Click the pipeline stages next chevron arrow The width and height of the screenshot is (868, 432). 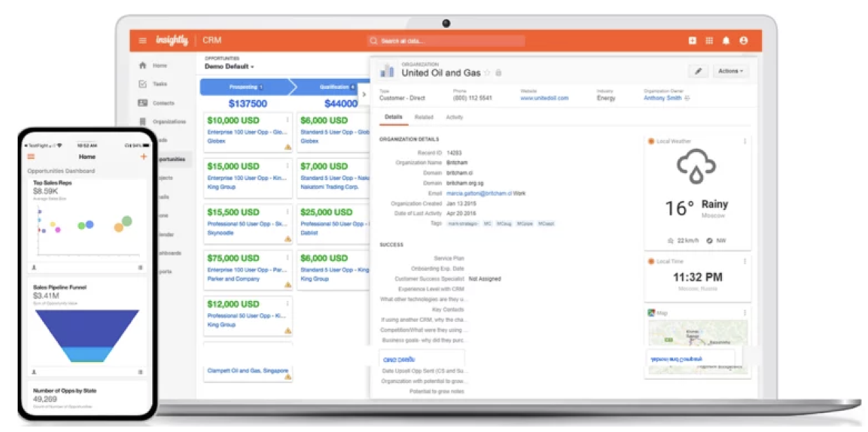[x=363, y=94]
